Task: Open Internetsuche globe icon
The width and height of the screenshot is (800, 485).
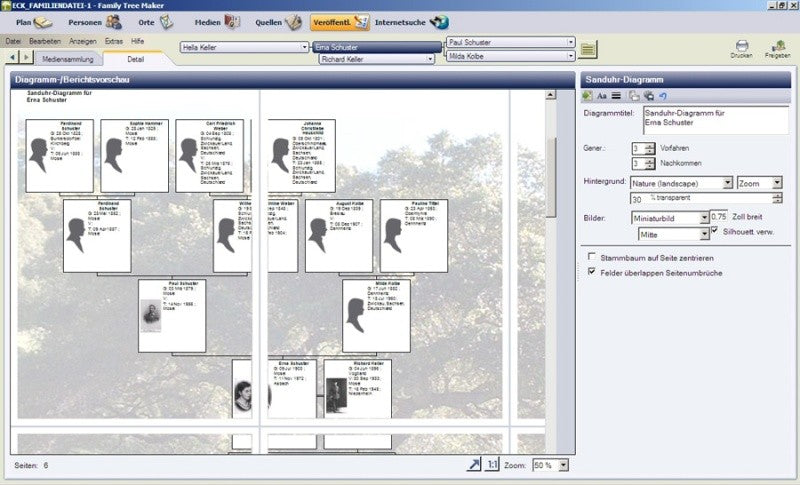Action: (x=439, y=22)
